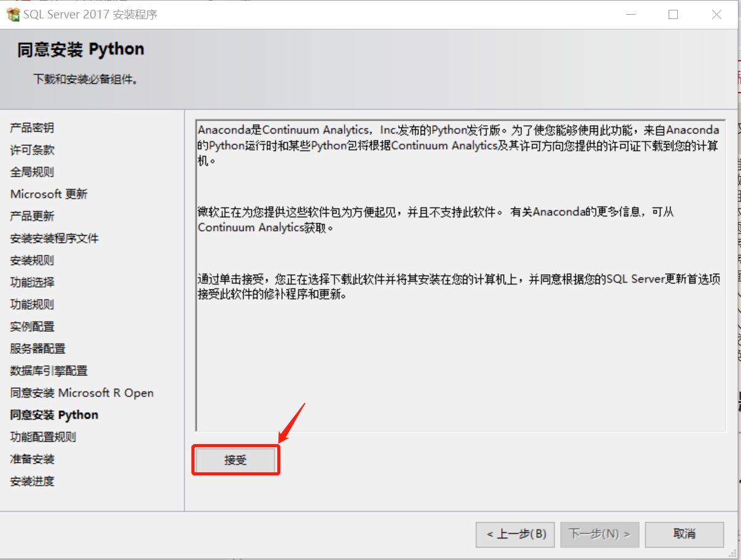Select 数据库引擎配置 step in sidebar
The width and height of the screenshot is (741, 560).
click(x=49, y=370)
